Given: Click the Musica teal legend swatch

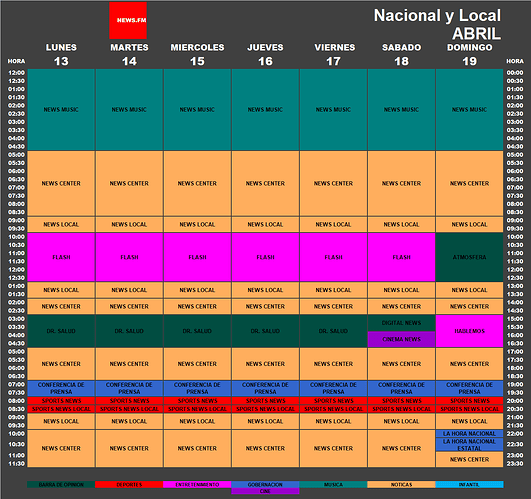Looking at the screenshot, I should tap(334, 485).
